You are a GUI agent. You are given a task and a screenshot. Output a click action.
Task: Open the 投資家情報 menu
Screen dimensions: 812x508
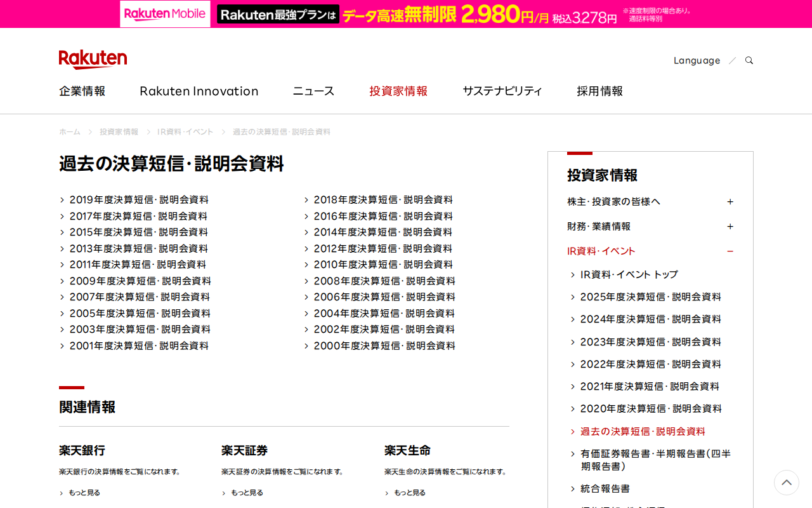[398, 91]
